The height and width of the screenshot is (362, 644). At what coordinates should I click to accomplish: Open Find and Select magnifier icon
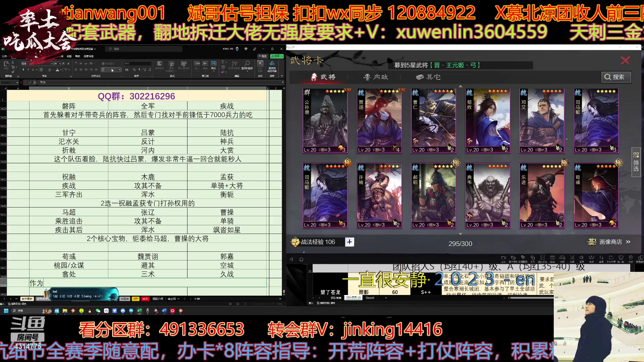247,63
